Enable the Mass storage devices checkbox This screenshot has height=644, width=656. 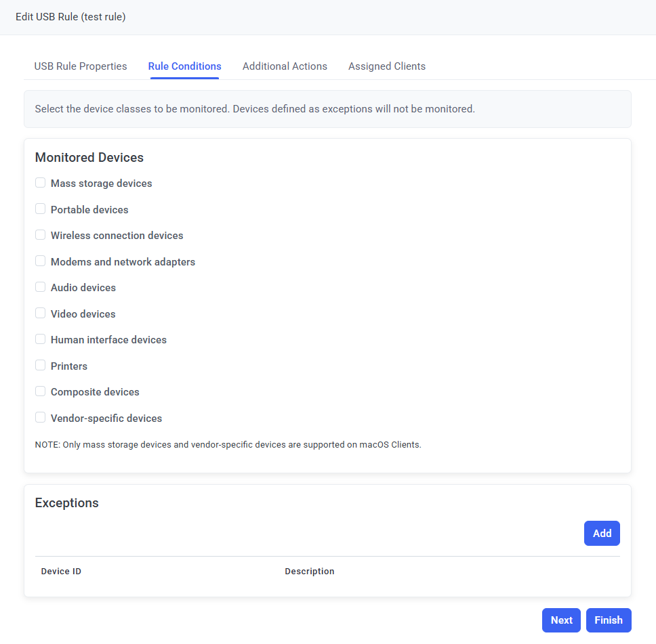click(41, 183)
